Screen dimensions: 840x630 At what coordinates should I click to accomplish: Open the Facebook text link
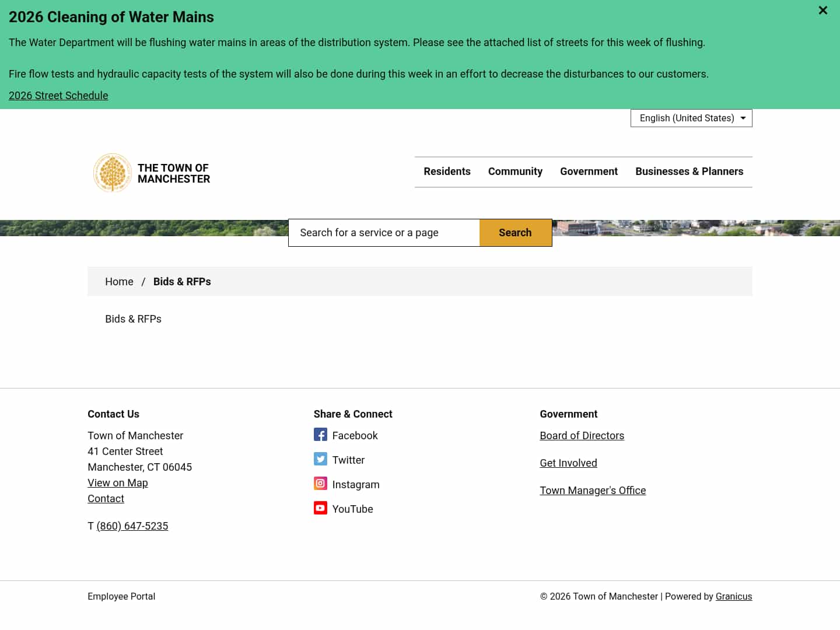(x=355, y=436)
